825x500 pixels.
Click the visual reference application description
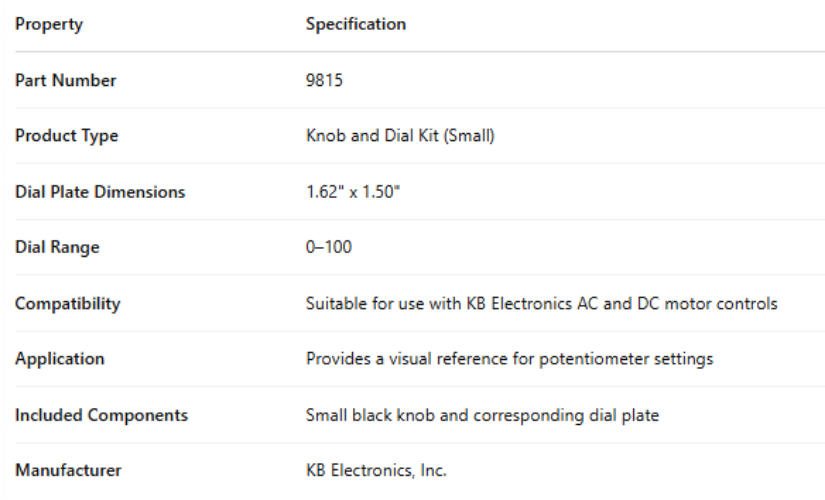[509, 359]
